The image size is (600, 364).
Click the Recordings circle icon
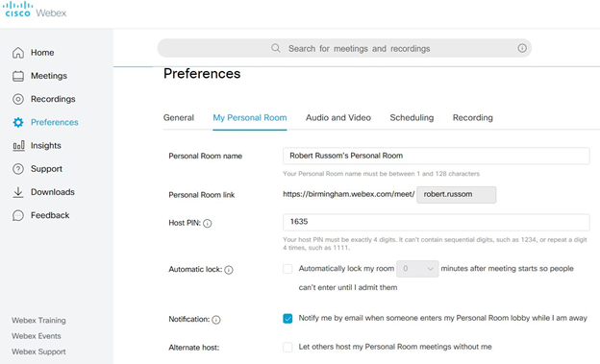[x=18, y=100]
